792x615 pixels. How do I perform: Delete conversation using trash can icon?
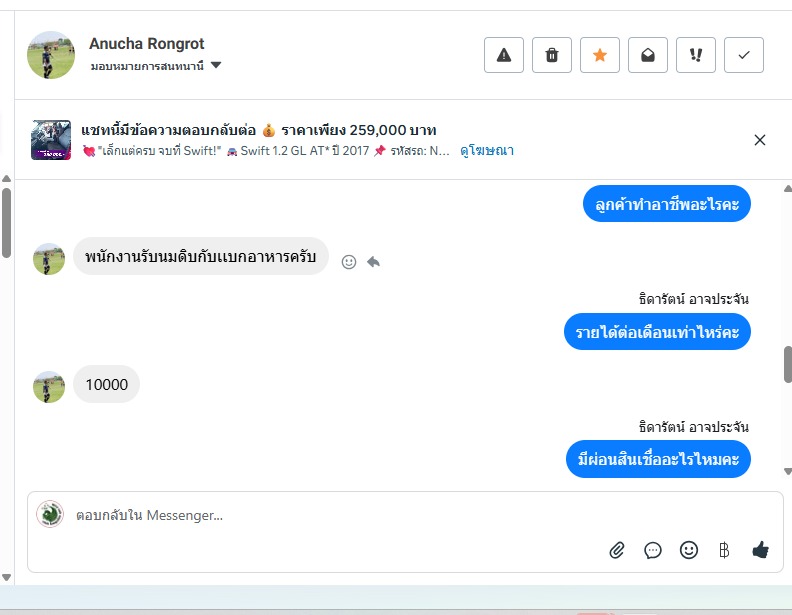(552, 55)
